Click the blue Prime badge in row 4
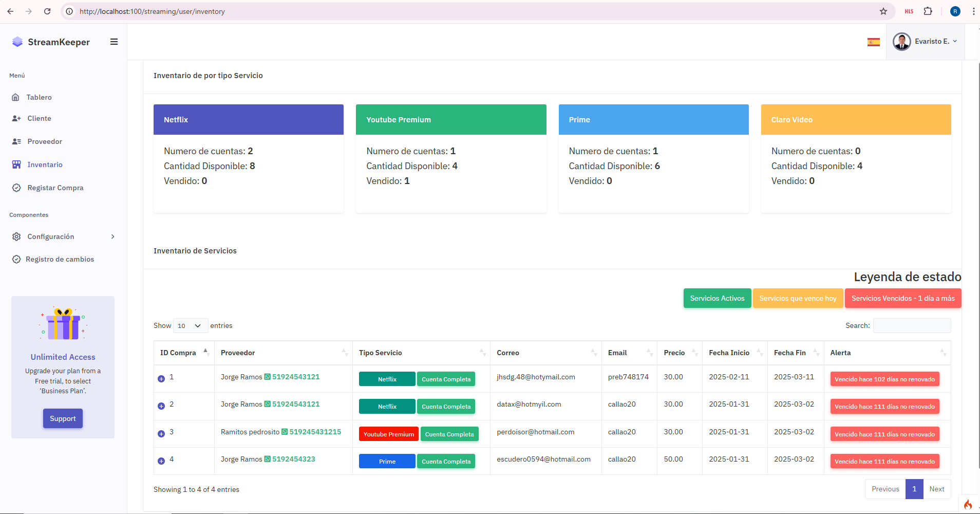 pos(387,461)
